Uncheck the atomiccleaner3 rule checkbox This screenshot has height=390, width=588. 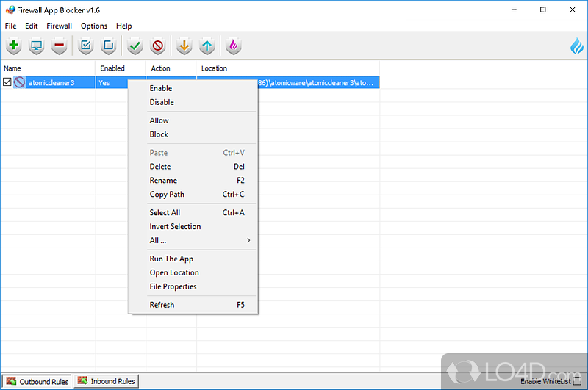pyautogui.click(x=7, y=83)
